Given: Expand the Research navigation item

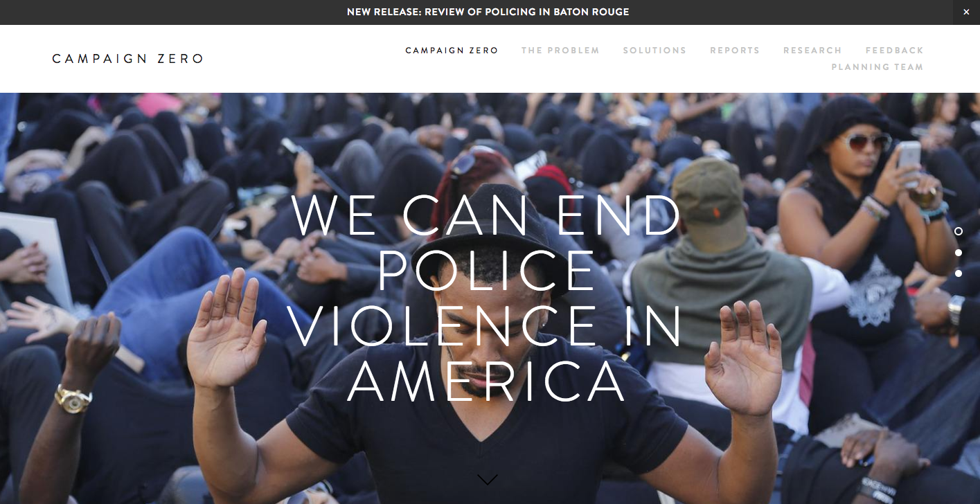Looking at the screenshot, I should pyautogui.click(x=812, y=51).
